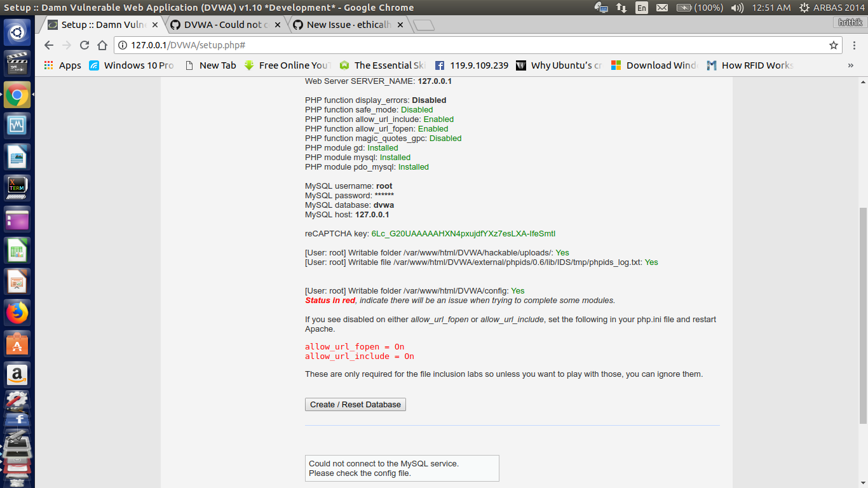Open the 'Free Online YouT' bookmark
This screenshot has height=488, width=868.
tap(287, 65)
